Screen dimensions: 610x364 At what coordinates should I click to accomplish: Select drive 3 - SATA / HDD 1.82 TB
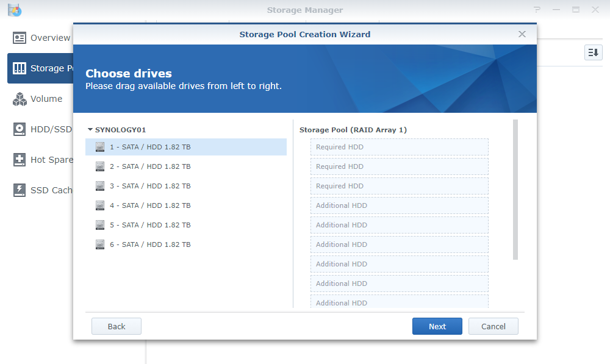click(x=150, y=186)
